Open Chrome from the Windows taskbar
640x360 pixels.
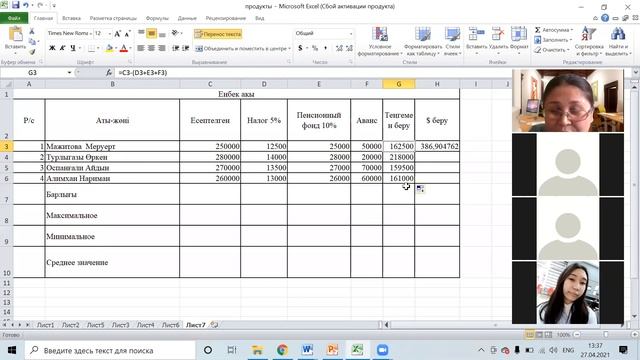282,350
